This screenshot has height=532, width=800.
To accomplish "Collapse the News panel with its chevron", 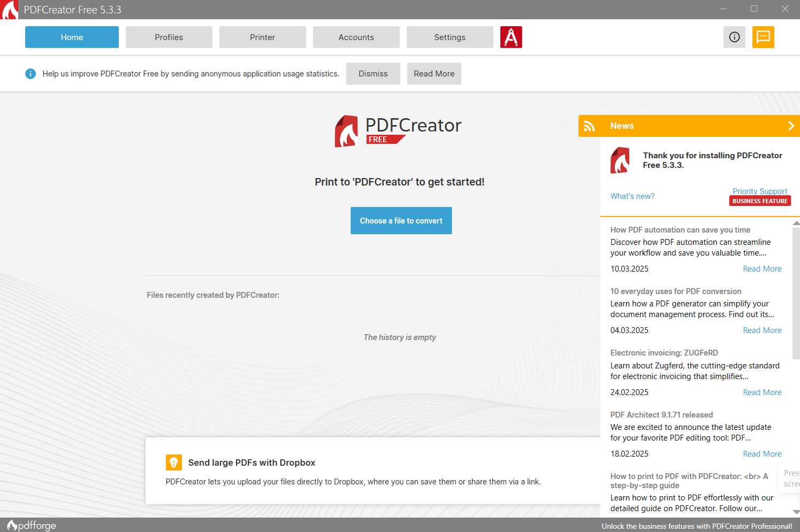I will 791,126.
